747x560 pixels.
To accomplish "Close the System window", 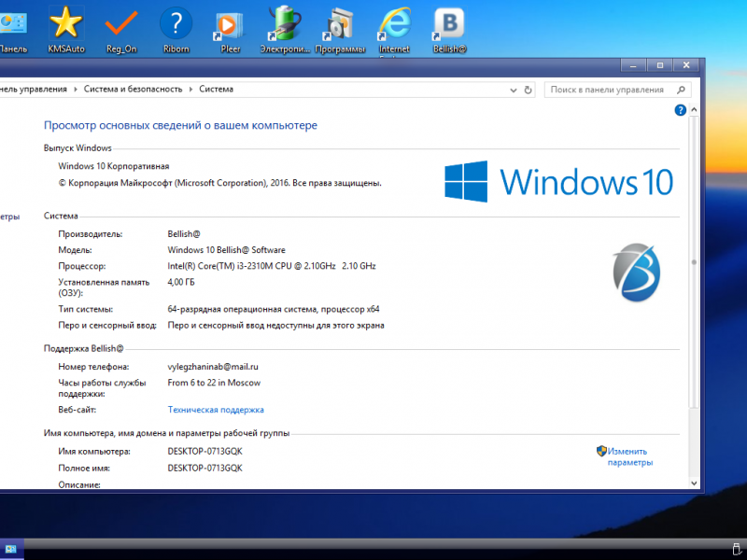I will 686,65.
